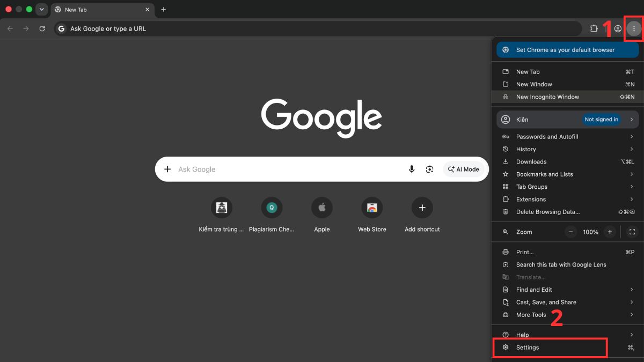Open Settings from the Chrome menu
Viewport: 644px width, 362px height.
point(568,348)
